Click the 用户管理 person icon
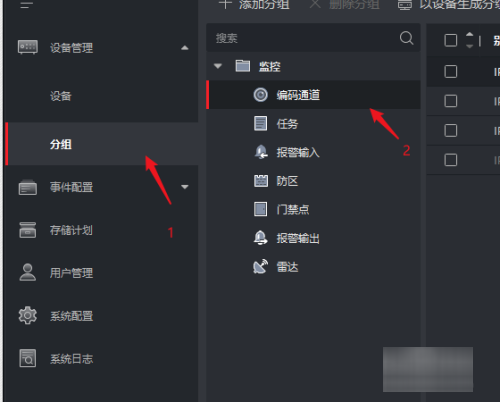The image size is (500, 402). pyautogui.click(x=28, y=272)
